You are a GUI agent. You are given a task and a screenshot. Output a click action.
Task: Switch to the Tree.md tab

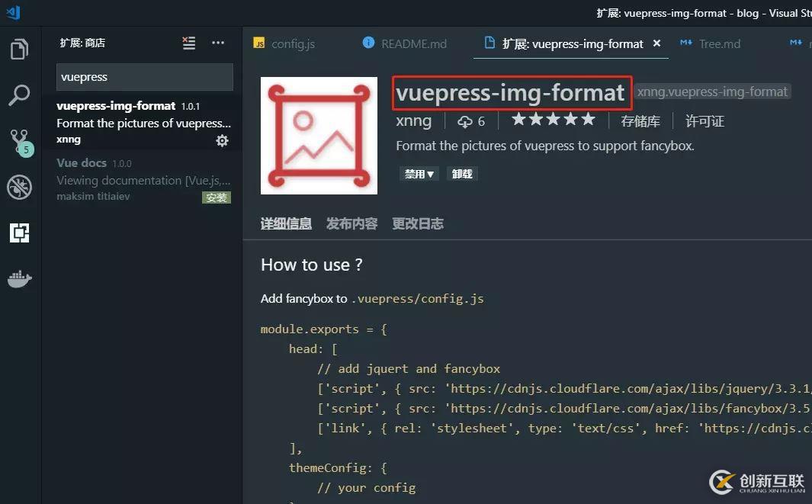tap(710, 43)
